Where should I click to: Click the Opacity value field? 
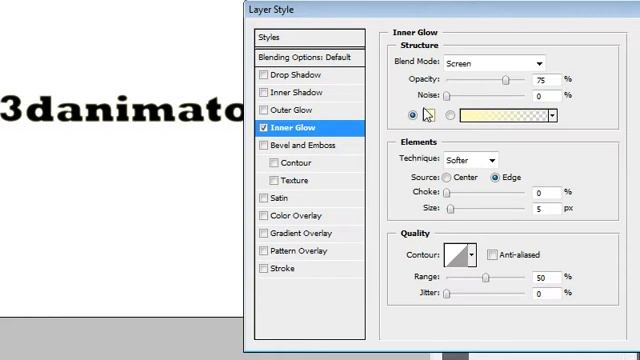pos(547,80)
